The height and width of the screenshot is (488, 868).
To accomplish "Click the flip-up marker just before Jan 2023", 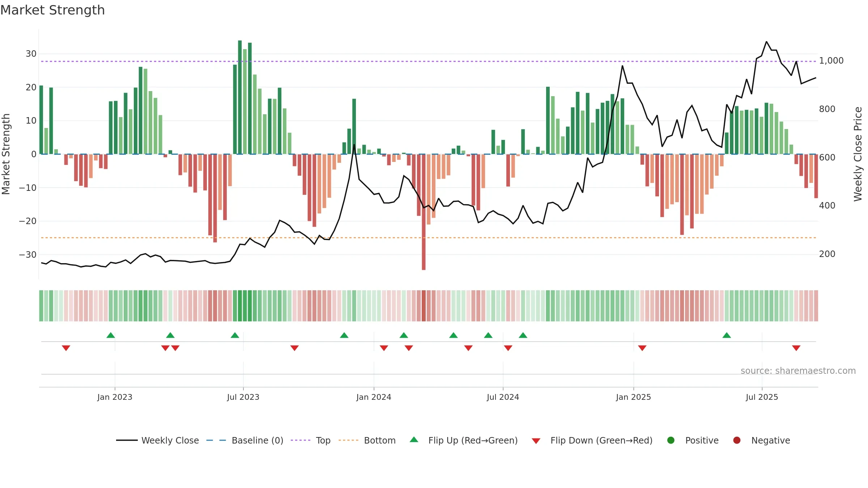I will coord(111,335).
